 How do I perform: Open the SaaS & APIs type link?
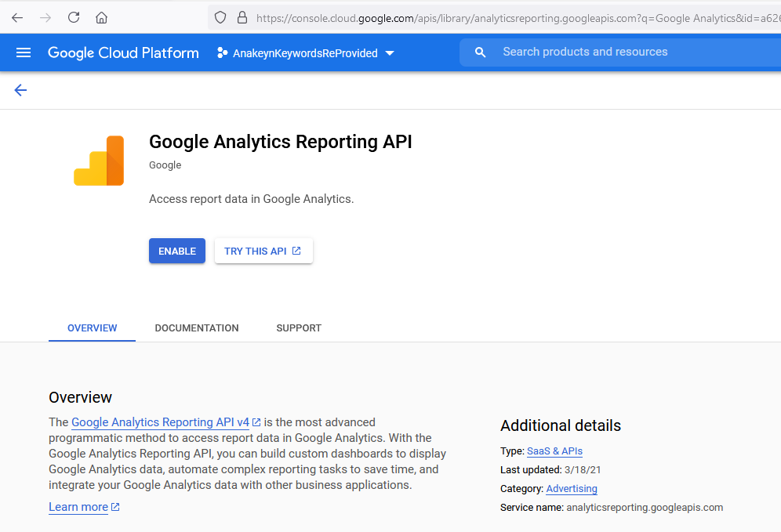[x=554, y=451]
